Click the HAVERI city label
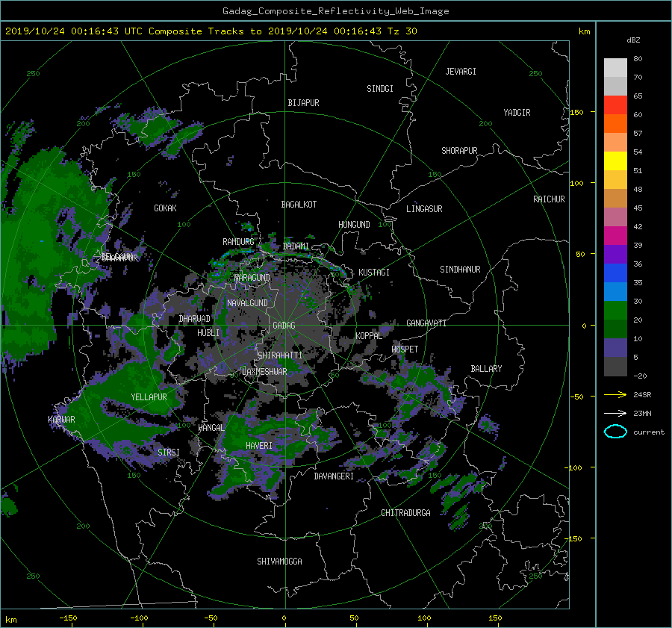 259,446
